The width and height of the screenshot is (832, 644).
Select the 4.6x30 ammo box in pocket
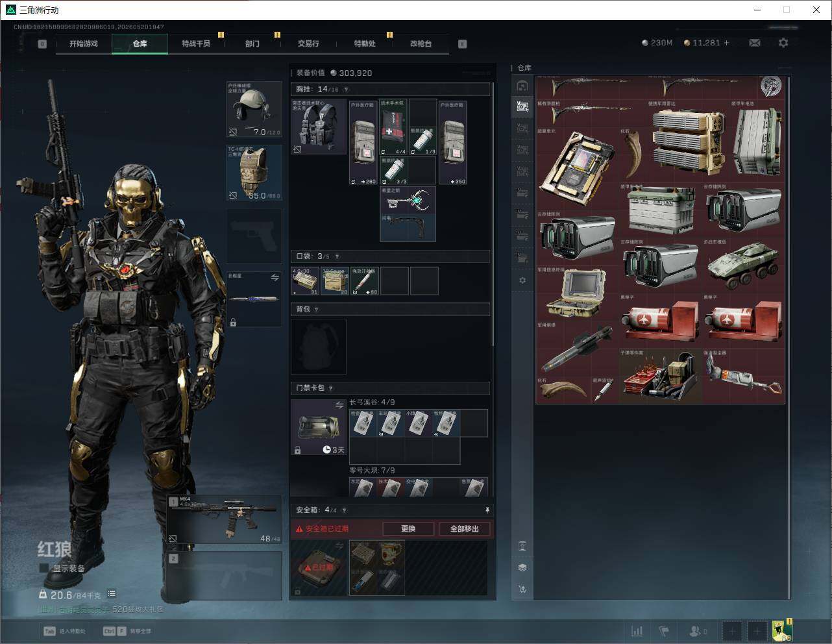[305, 281]
